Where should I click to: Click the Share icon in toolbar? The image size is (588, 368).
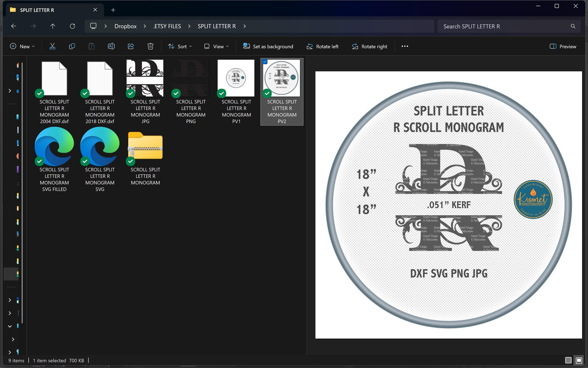131,46
